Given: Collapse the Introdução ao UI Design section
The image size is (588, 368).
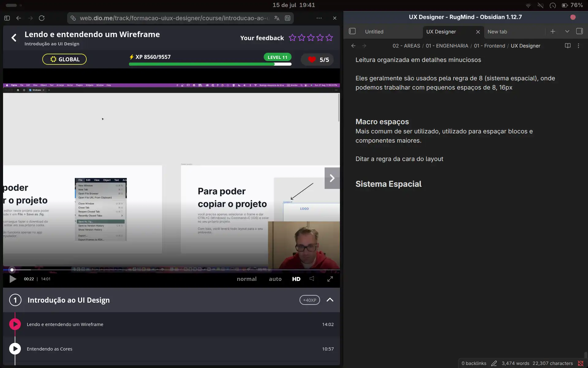Looking at the screenshot, I should (330, 300).
